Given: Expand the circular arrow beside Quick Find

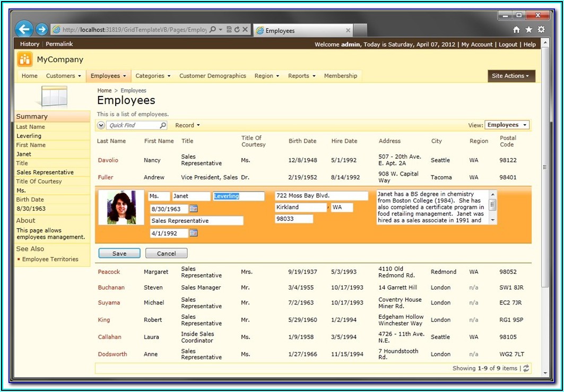Looking at the screenshot, I should click(101, 126).
